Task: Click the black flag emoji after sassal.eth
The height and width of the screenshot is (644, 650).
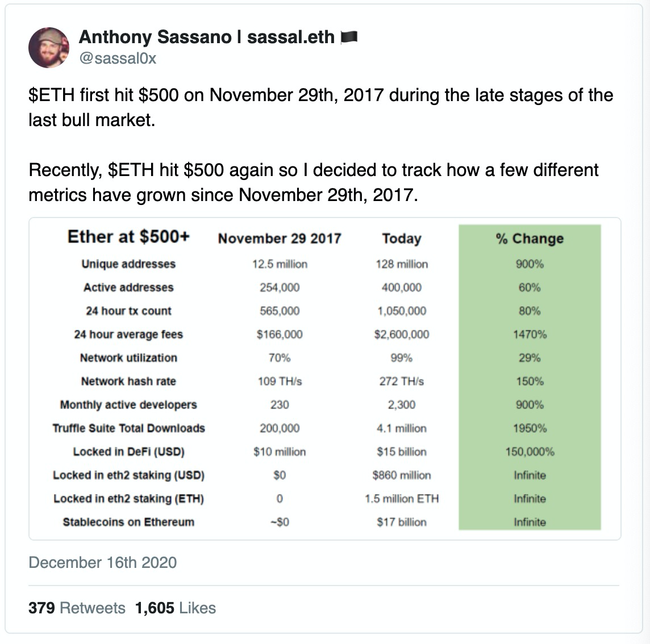Action: pyautogui.click(x=349, y=37)
